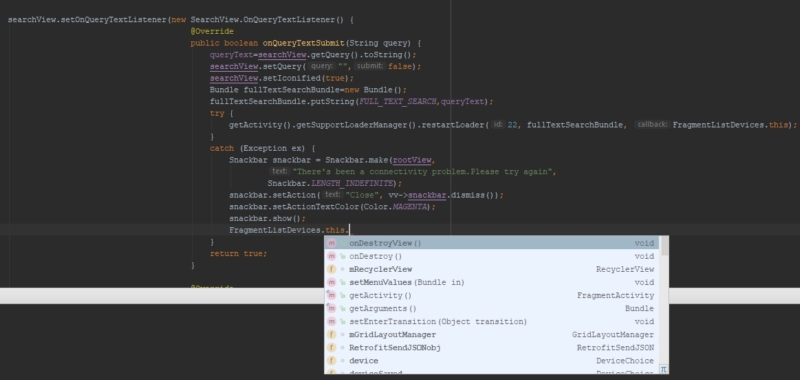Click the field icon beside RetrofitSendJSONobj
This screenshot has width=800, height=380.
coord(332,347)
